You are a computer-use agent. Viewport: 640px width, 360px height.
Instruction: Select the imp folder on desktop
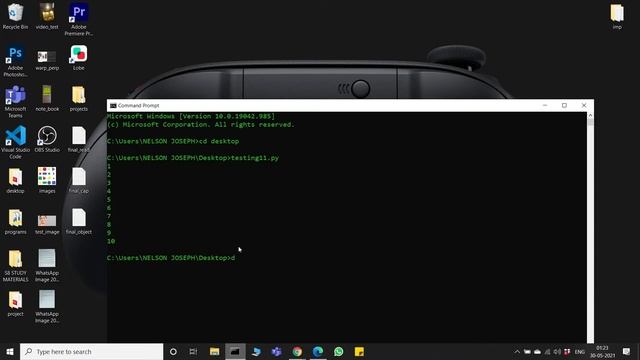coord(617,17)
